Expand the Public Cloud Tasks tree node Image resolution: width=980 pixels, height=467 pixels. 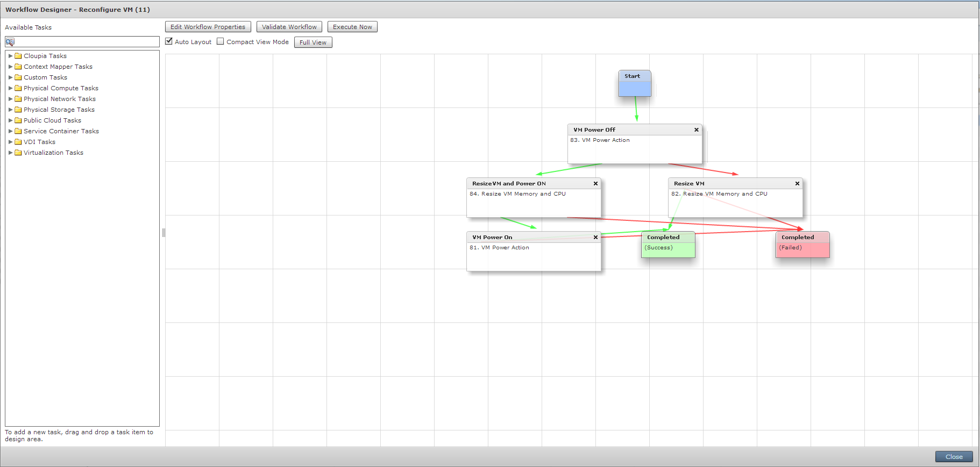click(10, 120)
